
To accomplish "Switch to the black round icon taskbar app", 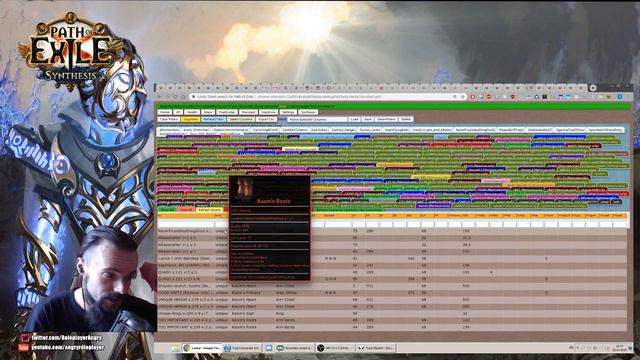I will [335, 348].
